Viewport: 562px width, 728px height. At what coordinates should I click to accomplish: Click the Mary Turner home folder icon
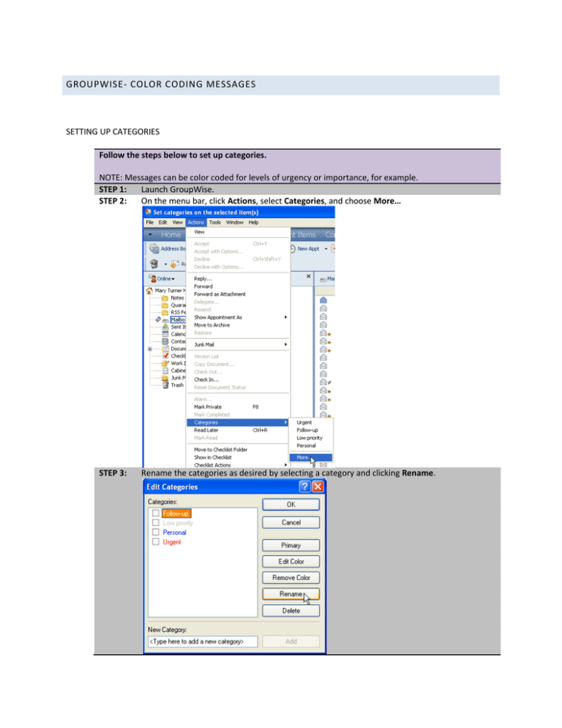coord(149,291)
